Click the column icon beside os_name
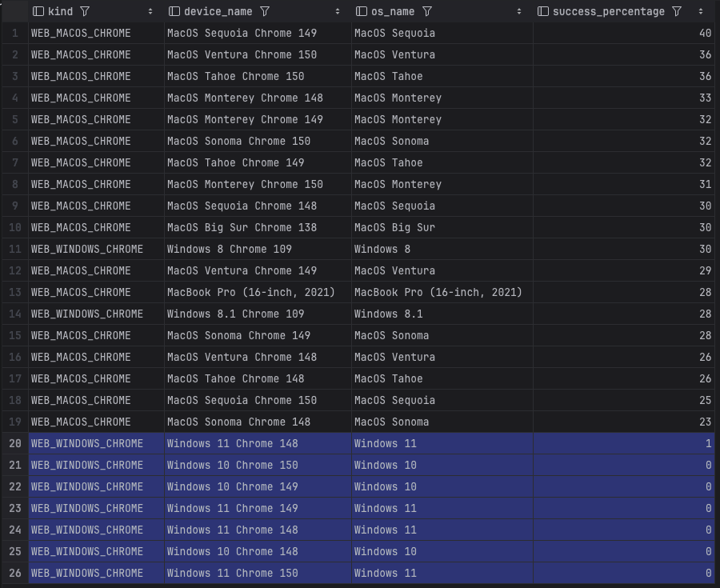The image size is (720, 588). click(362, 11)
